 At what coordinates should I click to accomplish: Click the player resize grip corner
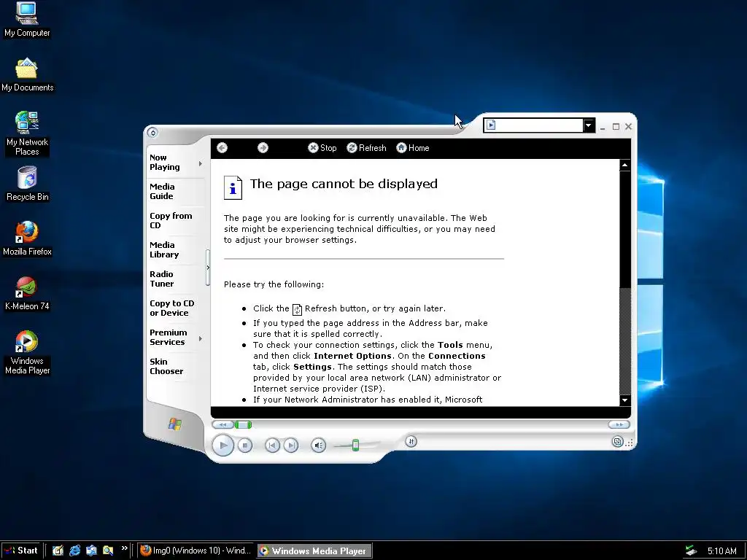pyautogui.click(x=630, y=443)
